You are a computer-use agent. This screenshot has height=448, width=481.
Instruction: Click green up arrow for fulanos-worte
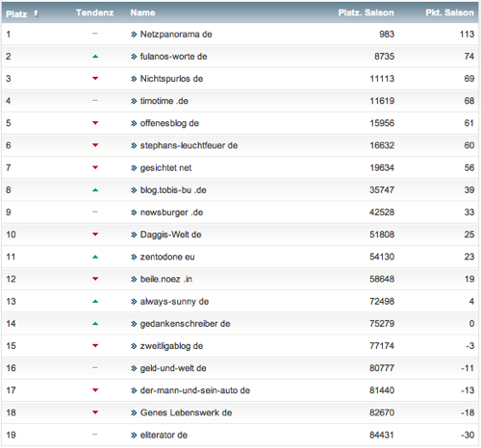[95, 57]
